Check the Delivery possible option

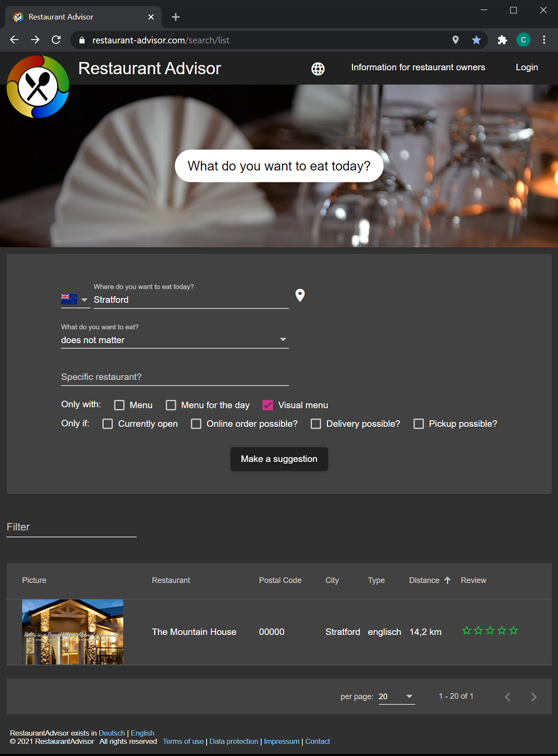(316, 424)
